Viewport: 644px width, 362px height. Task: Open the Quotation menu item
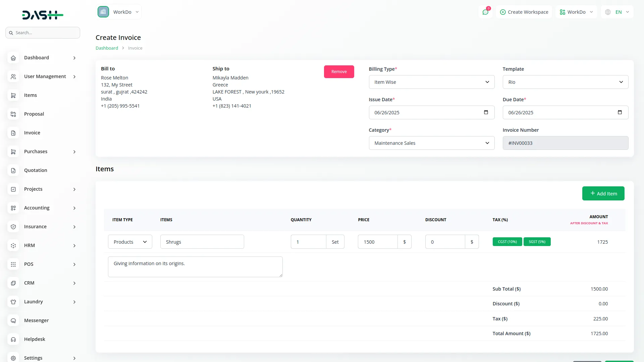pyautogui.click(x=36, y=170)
